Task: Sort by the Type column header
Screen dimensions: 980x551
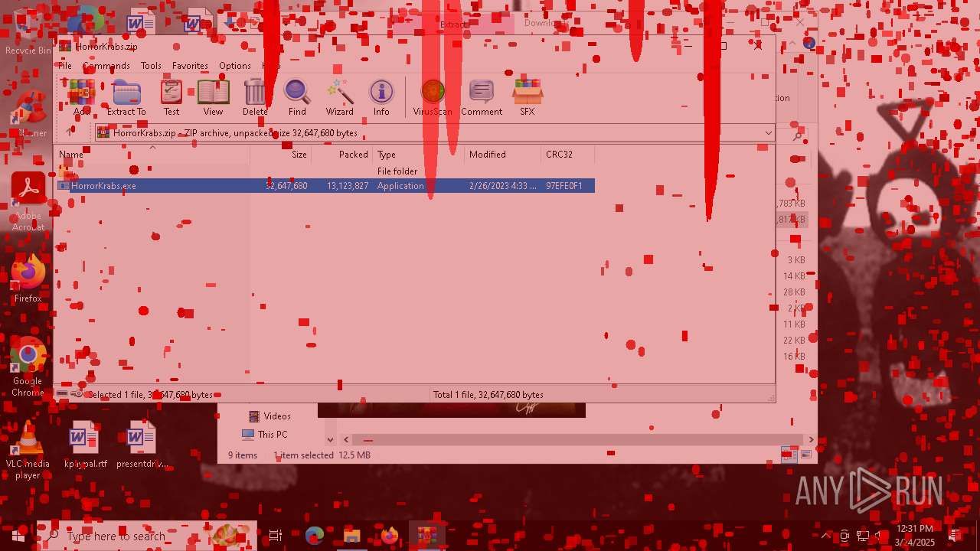Action: click(418, 155)
